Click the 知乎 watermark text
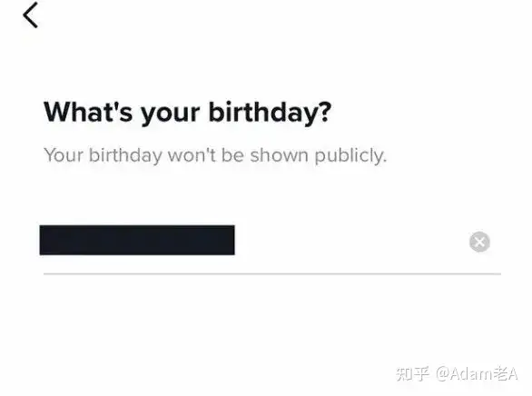This screenshot has height=396, width=532. 412,374
